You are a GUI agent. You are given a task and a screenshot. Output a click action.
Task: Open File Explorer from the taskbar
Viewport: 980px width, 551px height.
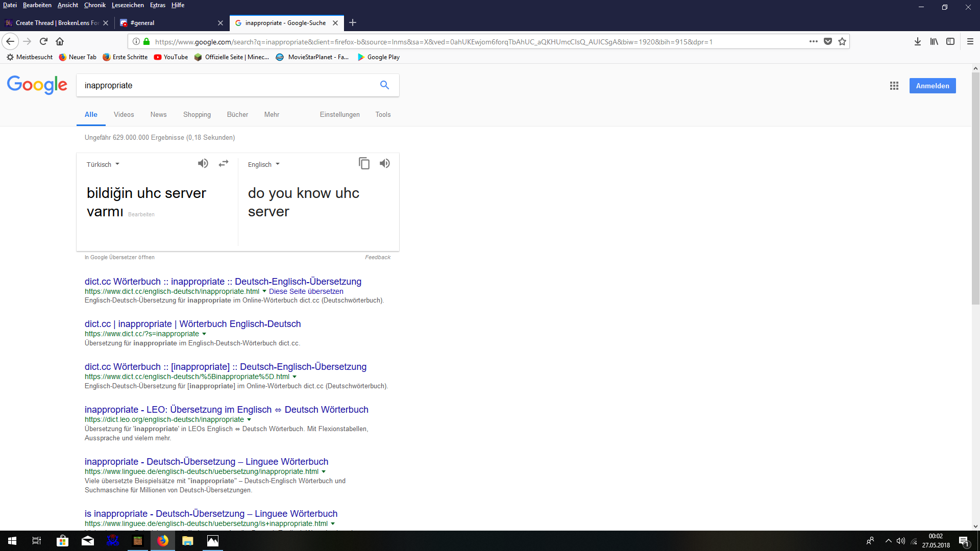click(188, 541)
